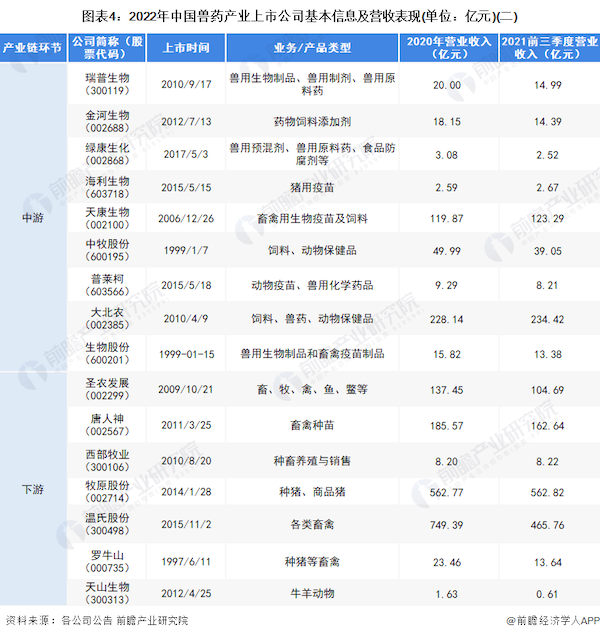The image size is (600, 637).
Task: Click listing date 1999-01-15
Action: [x=186, y=354]
